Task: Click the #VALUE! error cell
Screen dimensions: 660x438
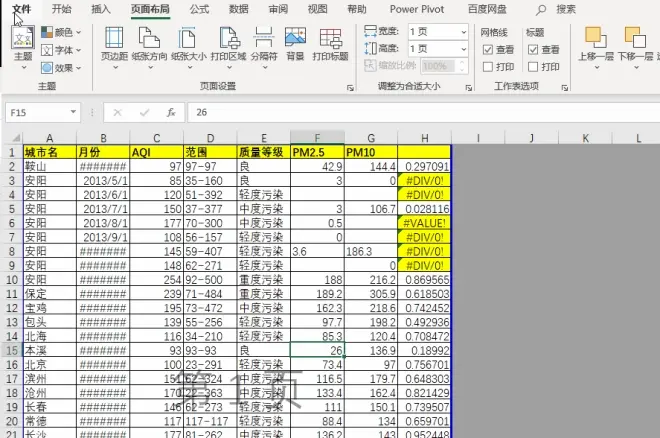Action: coord(424,223)
